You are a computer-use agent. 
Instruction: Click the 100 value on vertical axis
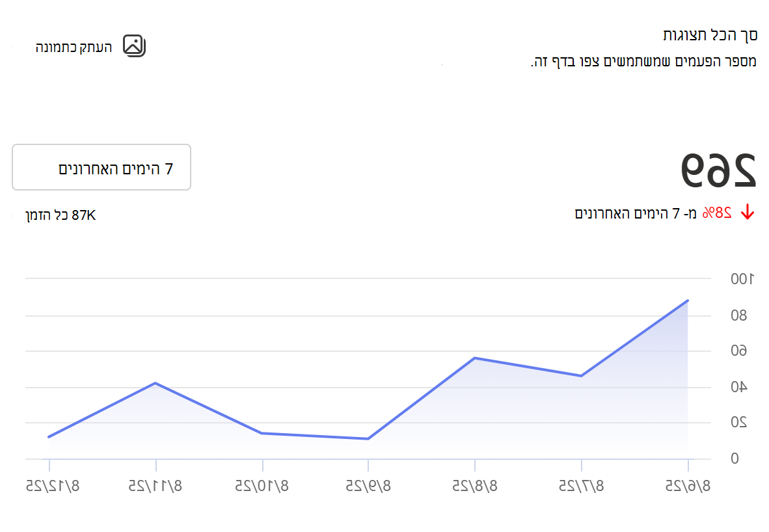click(x=742, y=279)
